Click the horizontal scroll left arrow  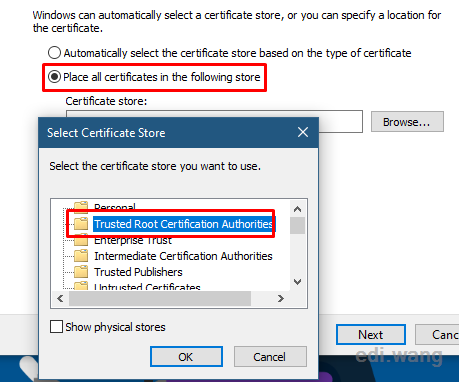coord(60,298)
